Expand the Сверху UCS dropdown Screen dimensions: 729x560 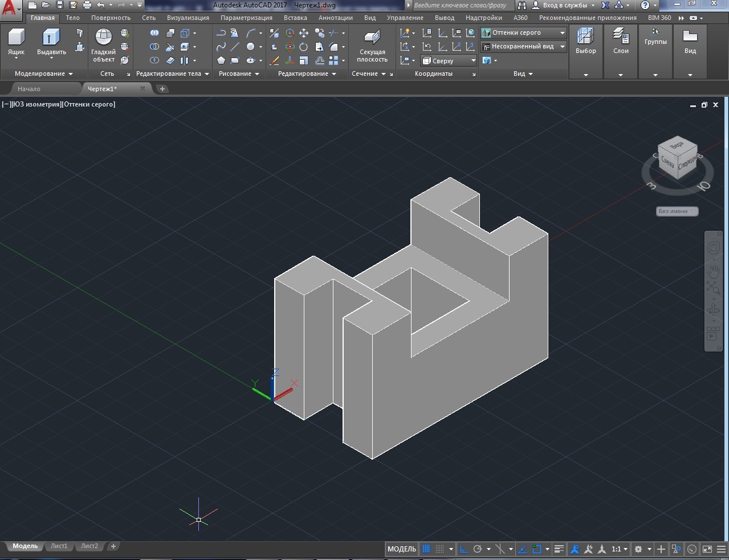[449, 60]
